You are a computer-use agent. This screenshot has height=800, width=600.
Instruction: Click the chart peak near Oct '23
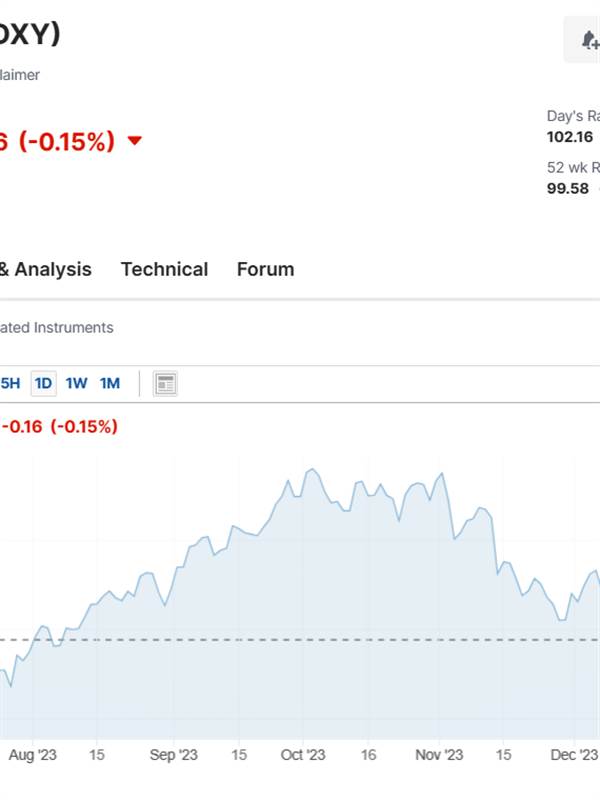[312, 469]
